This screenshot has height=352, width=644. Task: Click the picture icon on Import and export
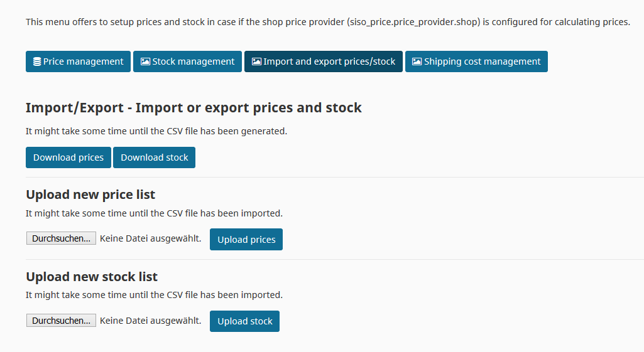click(256, 61)
